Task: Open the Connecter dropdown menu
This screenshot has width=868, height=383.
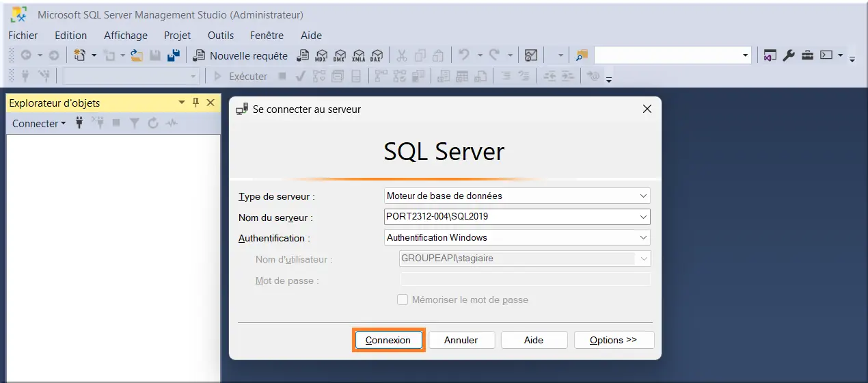Action: coord(39,123)
